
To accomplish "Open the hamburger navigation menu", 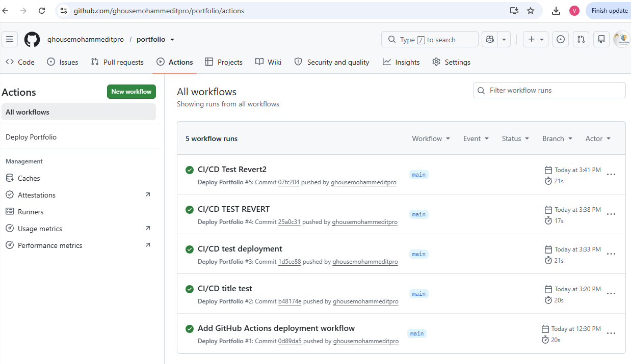I will 10,39.
